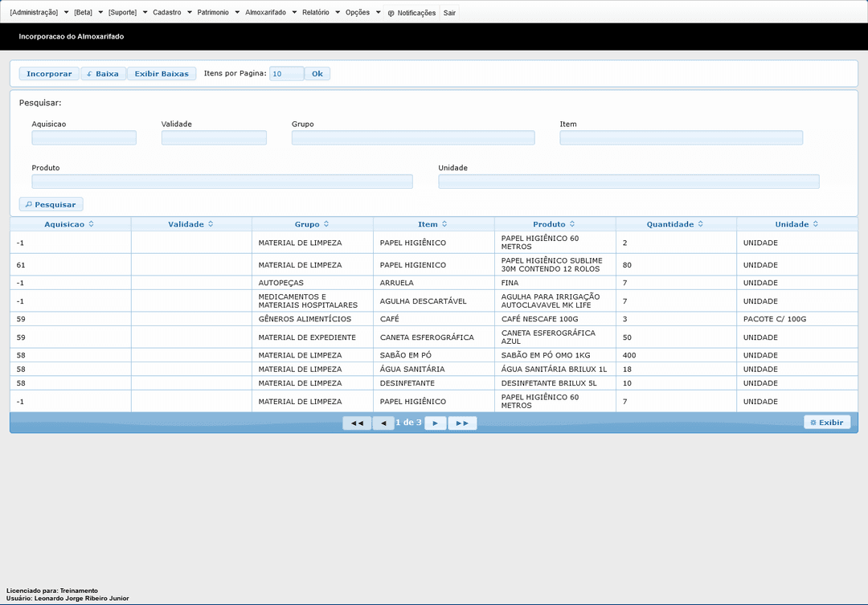Focus the Produto search field
The width and height of the screenshot is (868, 605).
click(x=222, y=182)
